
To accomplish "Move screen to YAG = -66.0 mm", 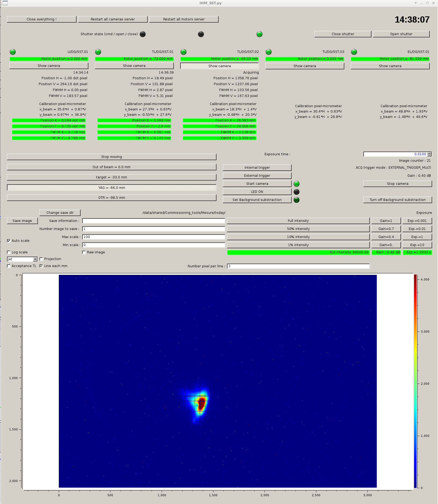I will 111,188.
